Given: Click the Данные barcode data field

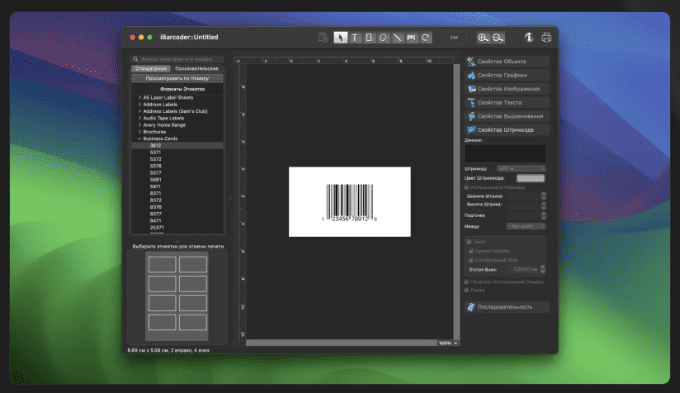Looking at the screenshot, I should point(505,154).
